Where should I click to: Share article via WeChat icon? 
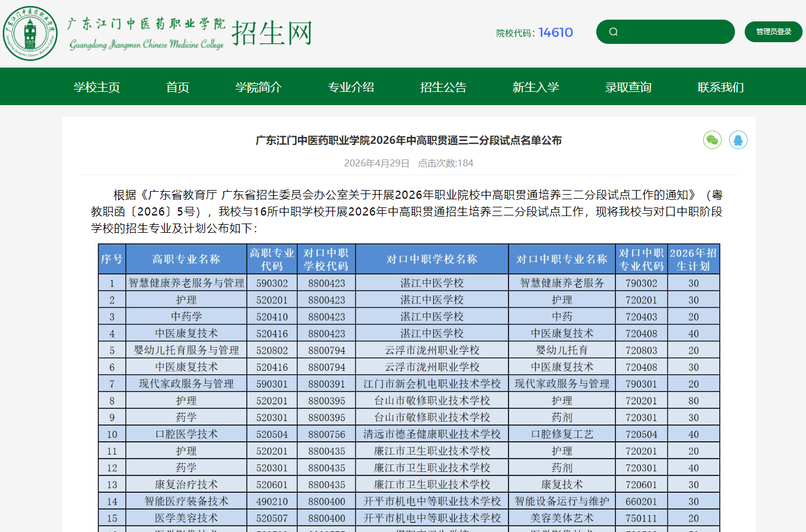pos(712,140)
